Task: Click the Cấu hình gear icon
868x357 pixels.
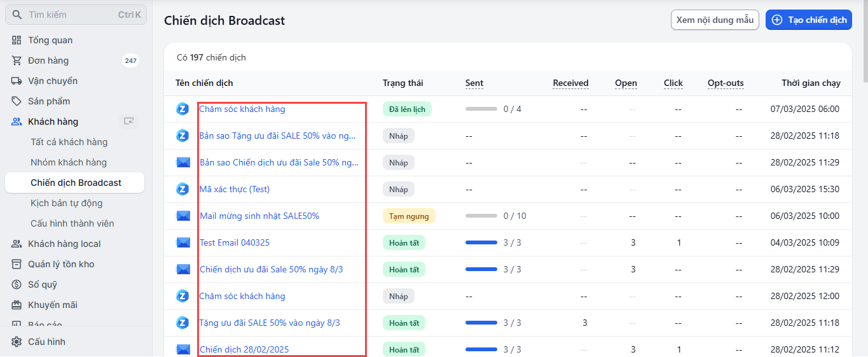Action: click(17, 342)
